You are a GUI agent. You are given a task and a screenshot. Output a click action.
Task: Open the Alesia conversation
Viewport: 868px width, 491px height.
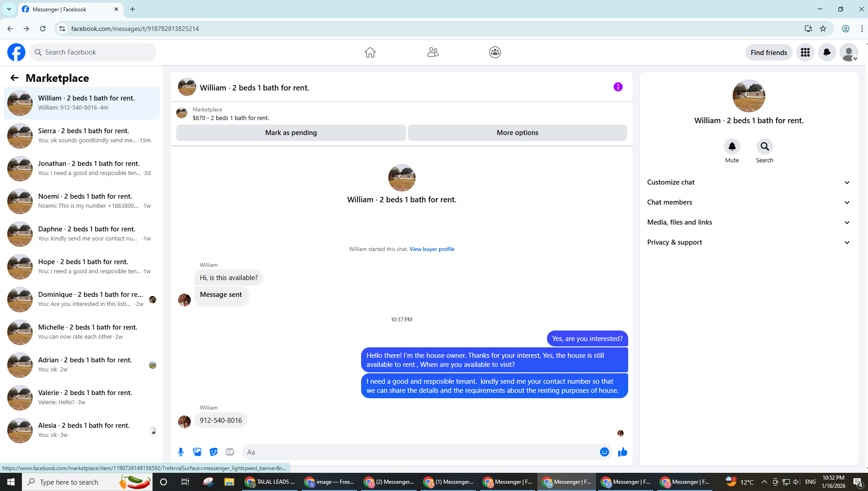[x=82, y=431]
